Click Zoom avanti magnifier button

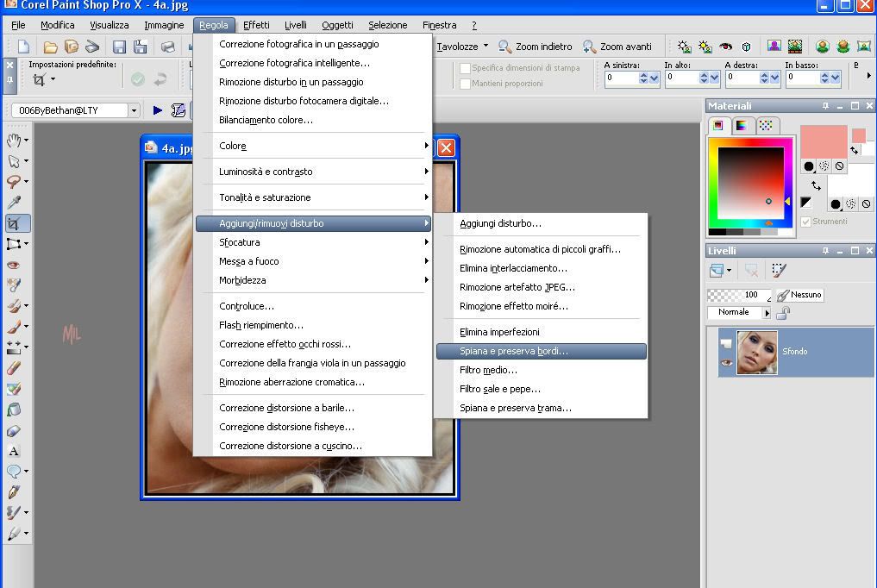[617, 47]
